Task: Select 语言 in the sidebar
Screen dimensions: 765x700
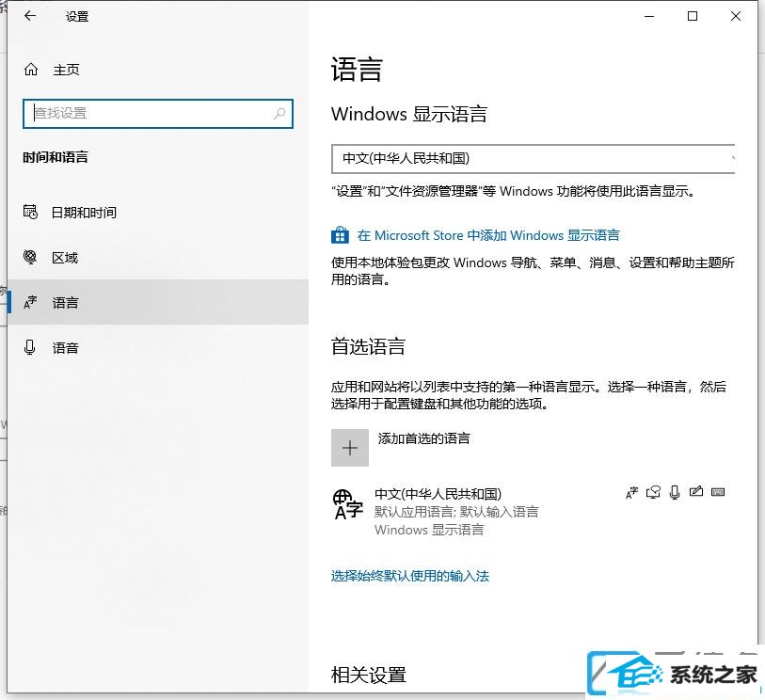Action: (x=158, y=302)
